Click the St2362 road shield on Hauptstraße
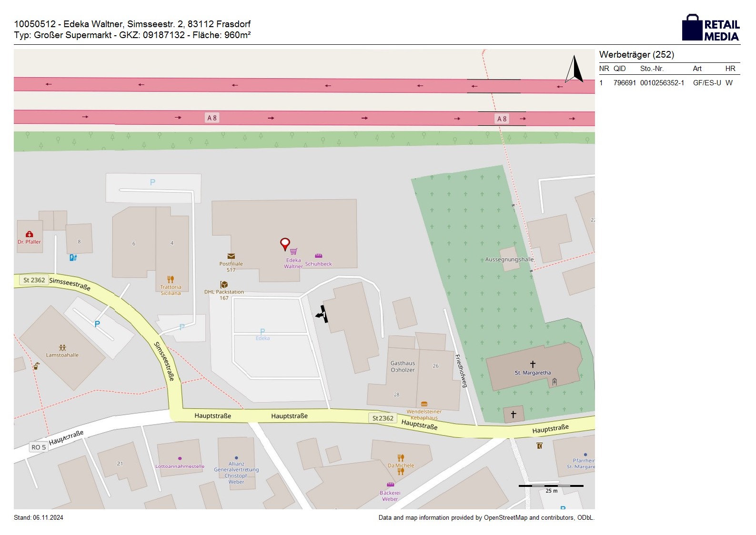 (383, 418)
